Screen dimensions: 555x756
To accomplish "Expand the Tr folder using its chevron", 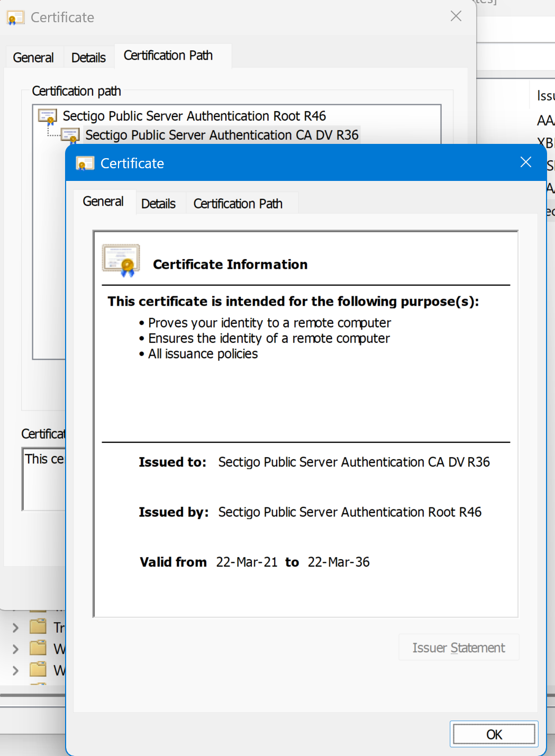I will (15, 628).
